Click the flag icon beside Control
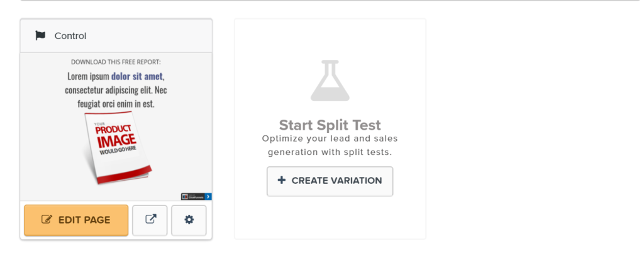The height and width of the screenshot is (262, 644). (x=40, y=36)
